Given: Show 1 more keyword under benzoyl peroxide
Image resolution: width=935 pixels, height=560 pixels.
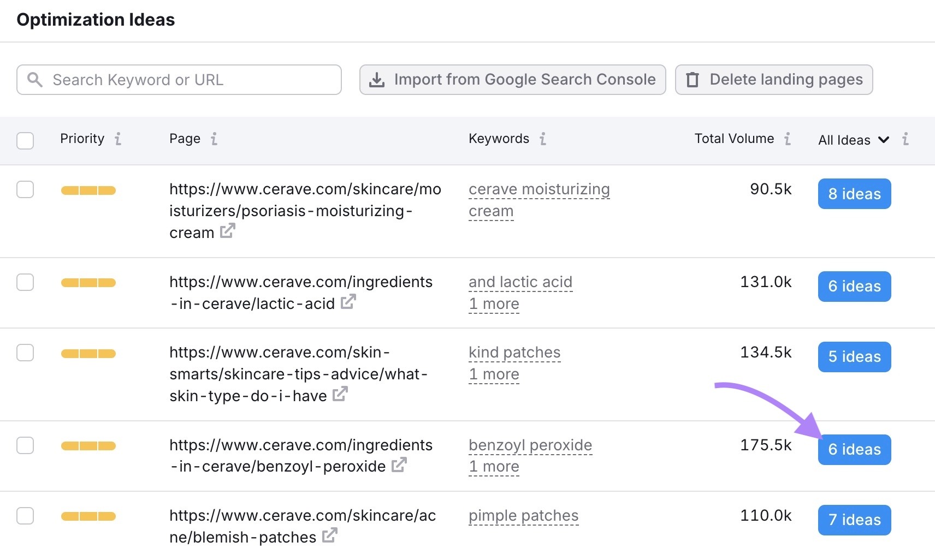Looking at the screenshot, I should [x=493, y=466].
